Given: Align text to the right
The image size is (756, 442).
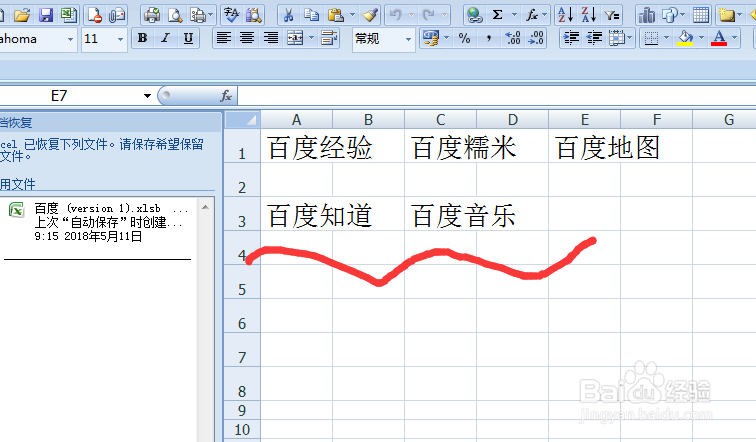Looking at the screenshot, I should pos(271,38).
